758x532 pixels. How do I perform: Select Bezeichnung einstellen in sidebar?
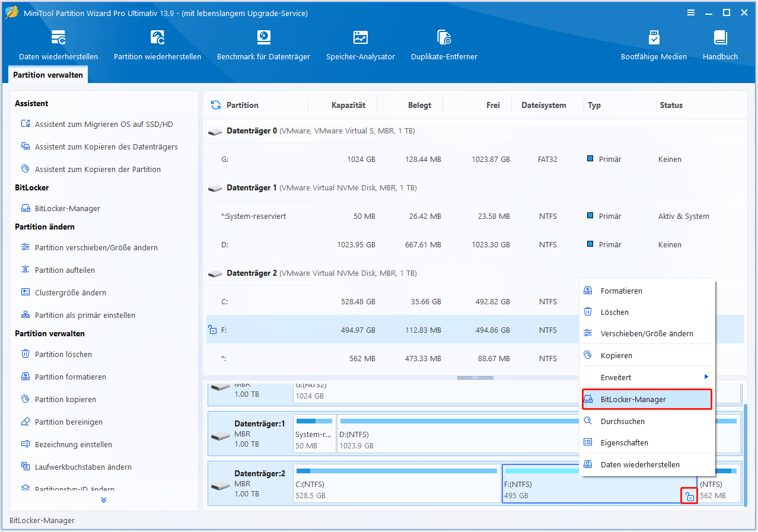[x=66, y=445]
